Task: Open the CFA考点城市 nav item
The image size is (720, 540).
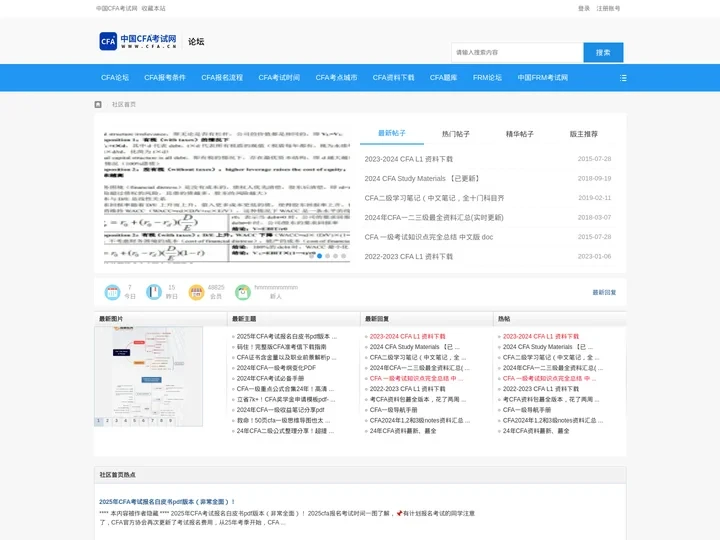Action: [x=336, y=78]
